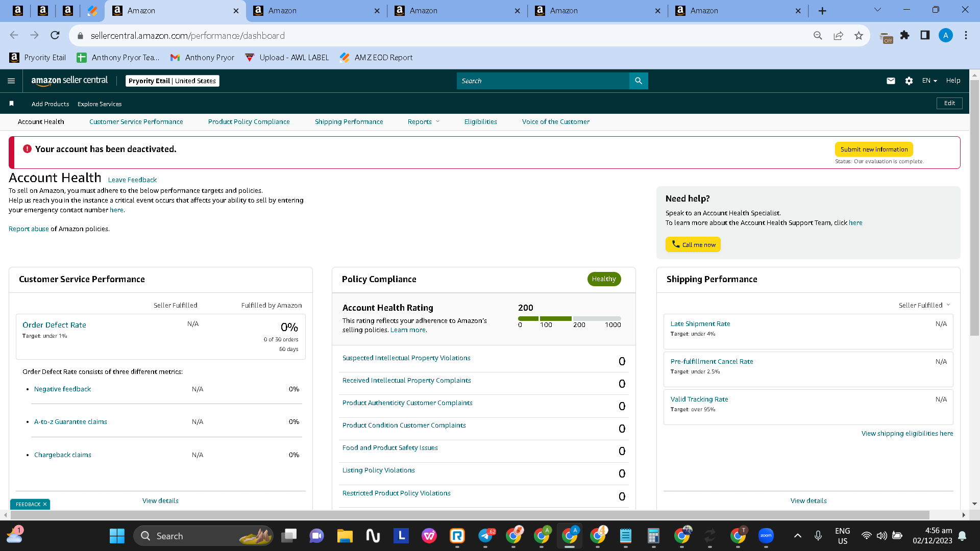This screenshot has width=980, height=551.
Task: Open Listing Policy Violations link
Action: click(378, 470)
